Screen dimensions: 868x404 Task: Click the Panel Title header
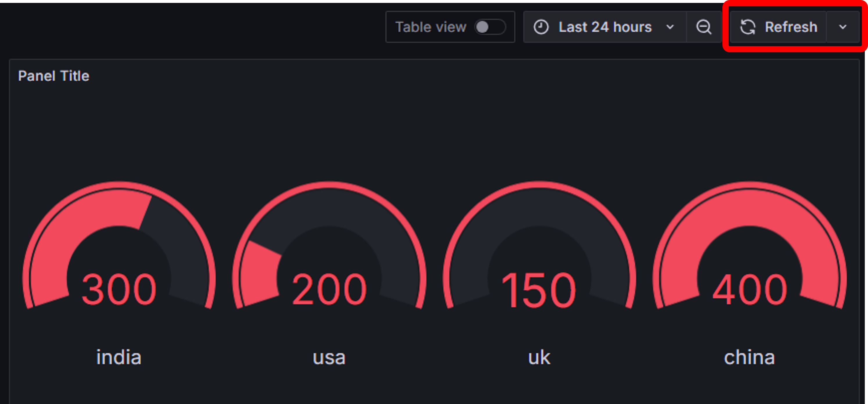point(53,76)
